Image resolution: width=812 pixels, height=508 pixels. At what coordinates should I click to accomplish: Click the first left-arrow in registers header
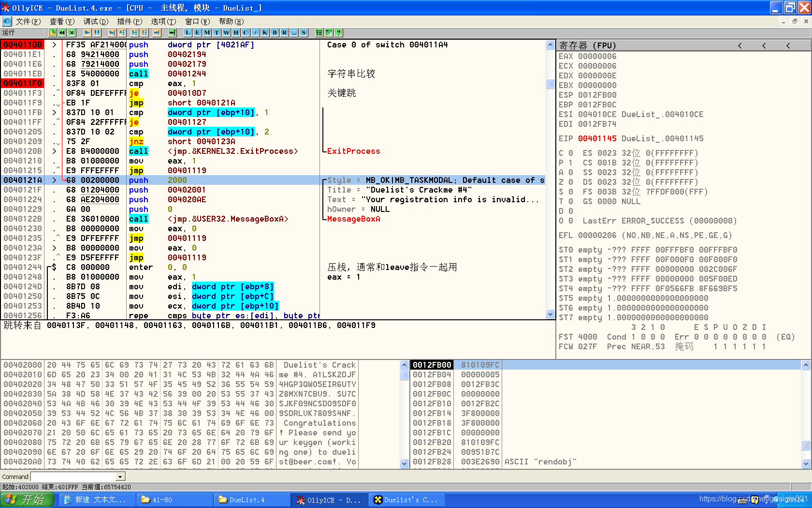coord(739,45)
